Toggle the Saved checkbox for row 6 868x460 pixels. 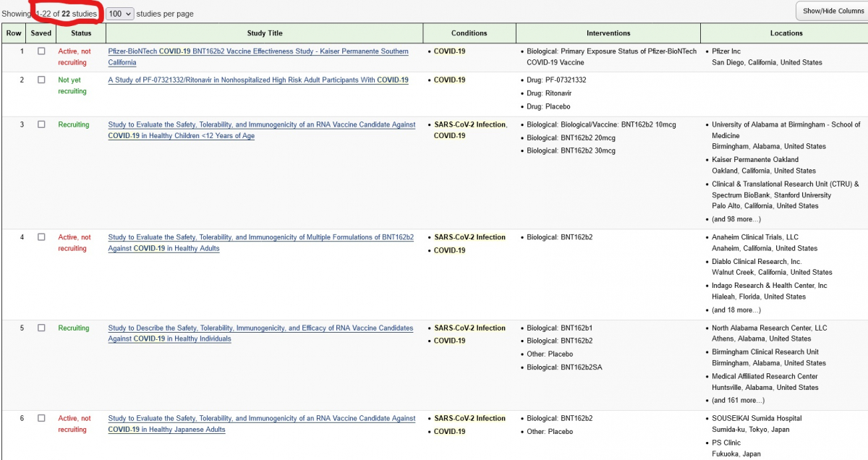click(41, 419)
